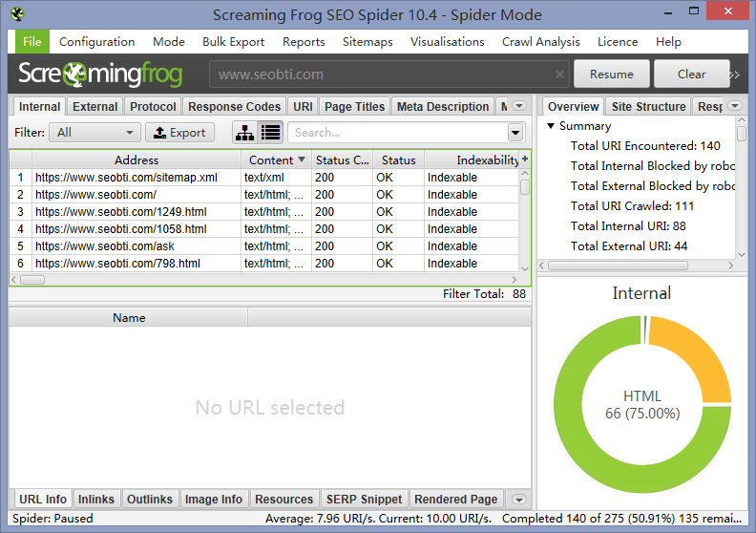Viewport: 756px width, 533px height.
Task: Switch to list view icon
Action: pyautogui.click(x=270, y=133)
